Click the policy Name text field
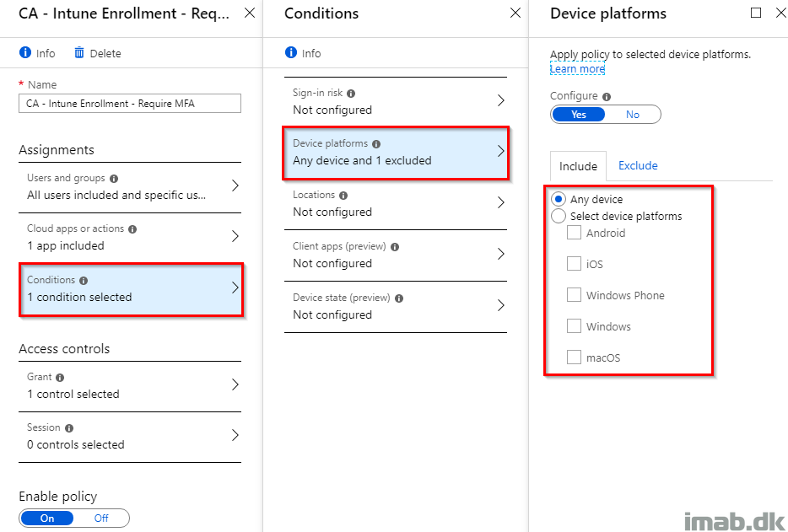This screenshot has width=788, height=532. 130,104
